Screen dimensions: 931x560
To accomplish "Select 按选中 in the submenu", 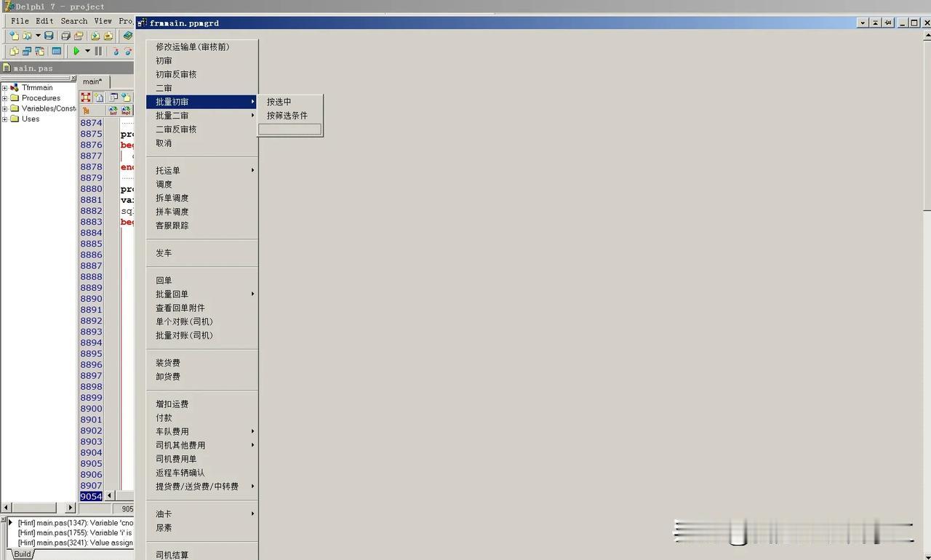I will (289, 102).
